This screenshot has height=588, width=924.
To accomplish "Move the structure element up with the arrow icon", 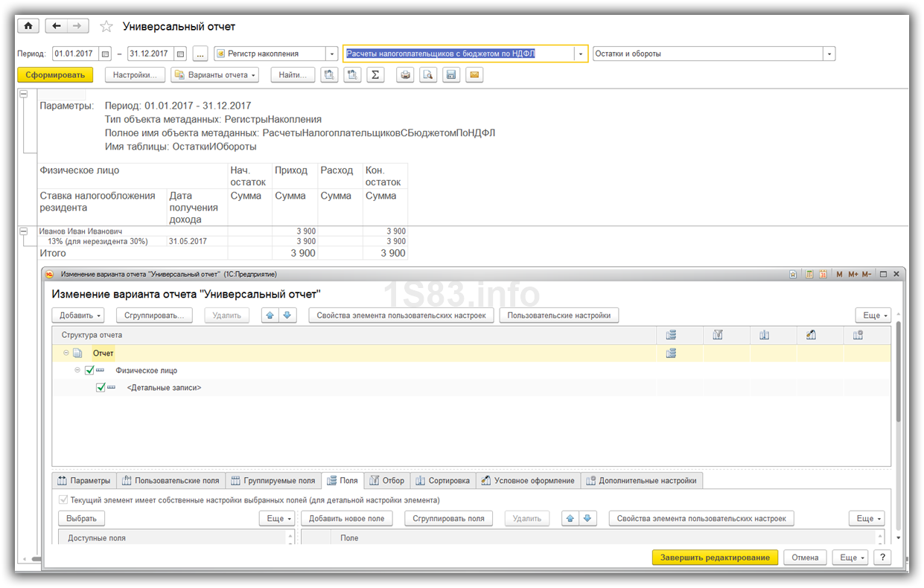I will click(270, 316).
